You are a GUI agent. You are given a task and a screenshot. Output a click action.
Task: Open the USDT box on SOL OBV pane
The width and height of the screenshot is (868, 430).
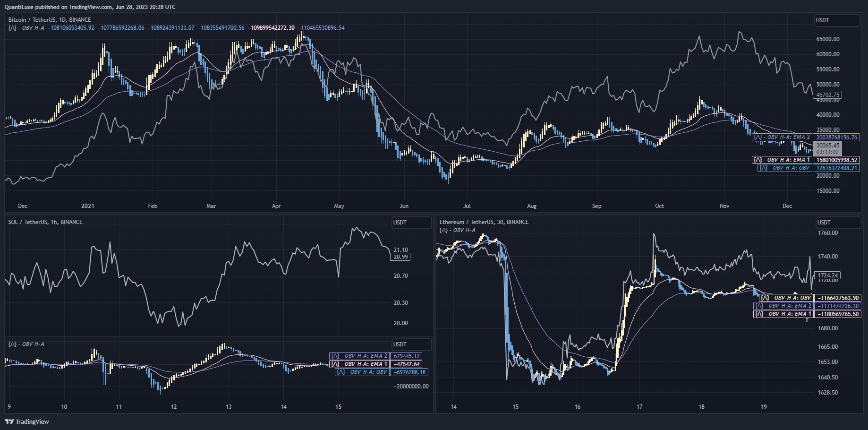[412, 344]
